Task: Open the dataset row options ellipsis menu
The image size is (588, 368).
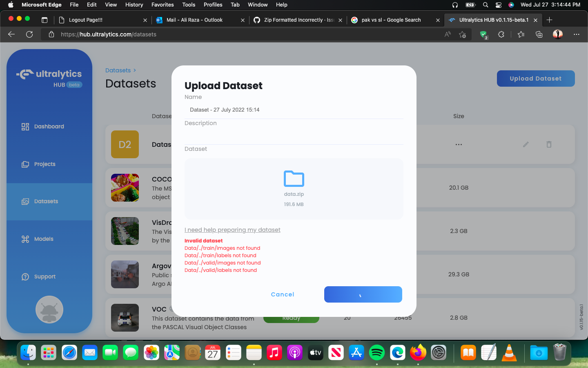Action: tap(459, 144)
